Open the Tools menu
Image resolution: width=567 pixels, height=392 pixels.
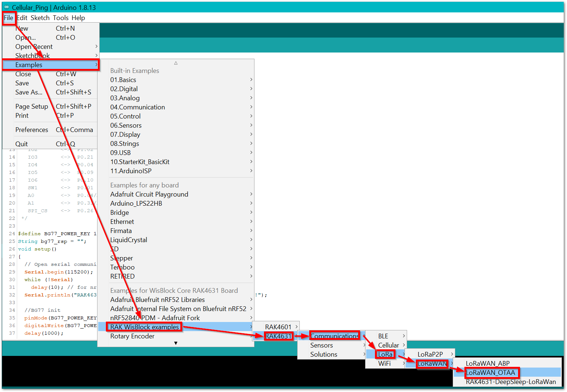tap(61, 18)
